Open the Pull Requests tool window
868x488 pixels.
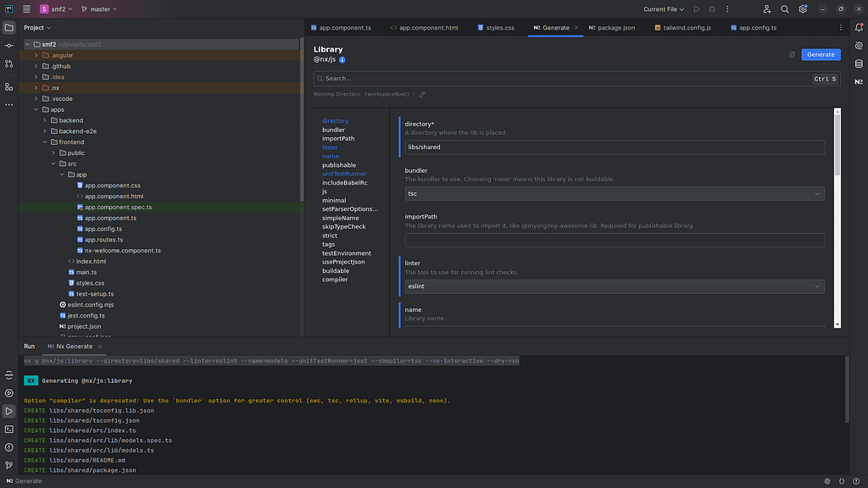[8, 64]
